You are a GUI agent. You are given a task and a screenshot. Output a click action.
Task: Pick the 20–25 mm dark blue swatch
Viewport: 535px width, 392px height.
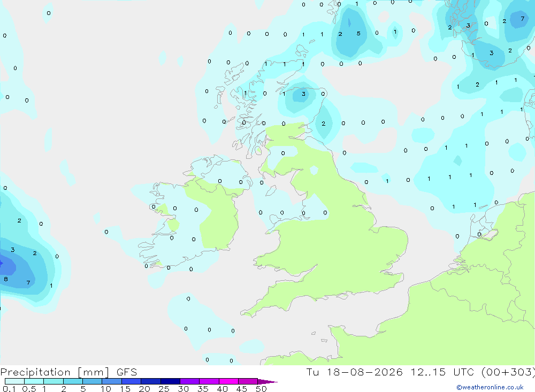[150, 381]
